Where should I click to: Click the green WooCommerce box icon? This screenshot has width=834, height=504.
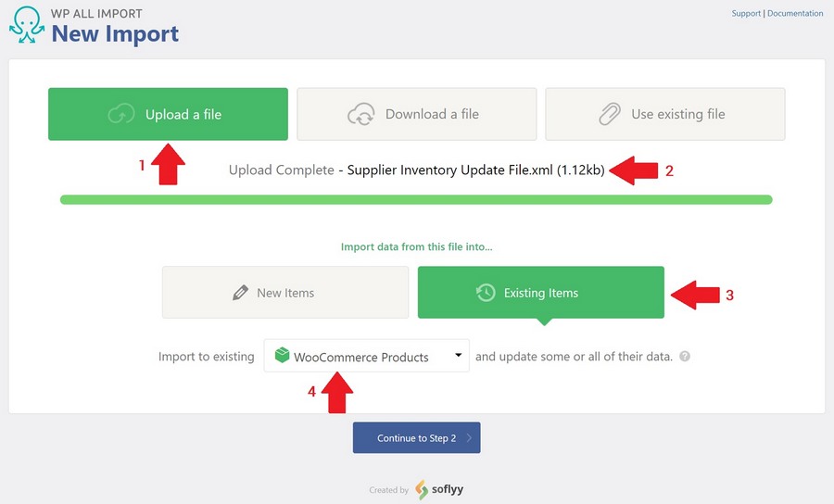pos(282,355)
